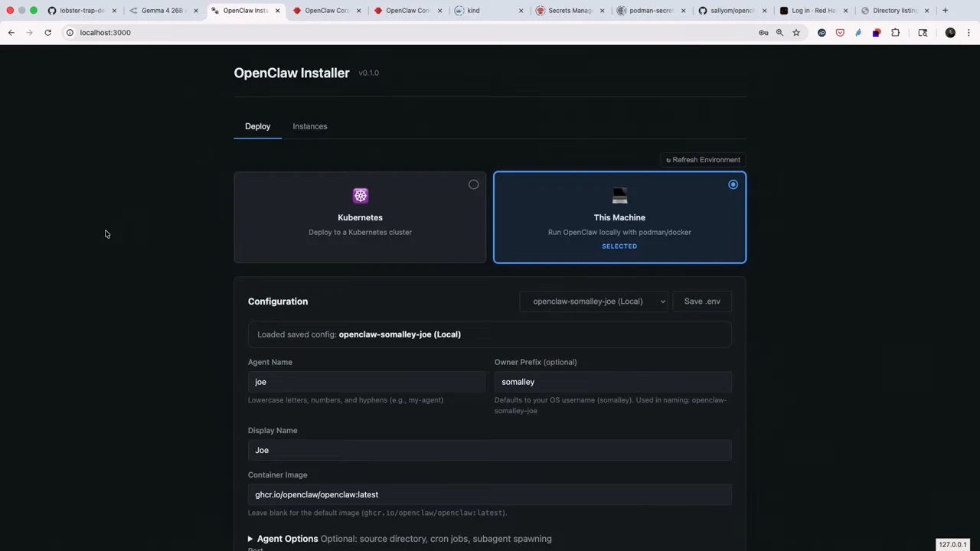Close the Gemma 4 26B tab

pyautogui.click(x=196, y=11)
